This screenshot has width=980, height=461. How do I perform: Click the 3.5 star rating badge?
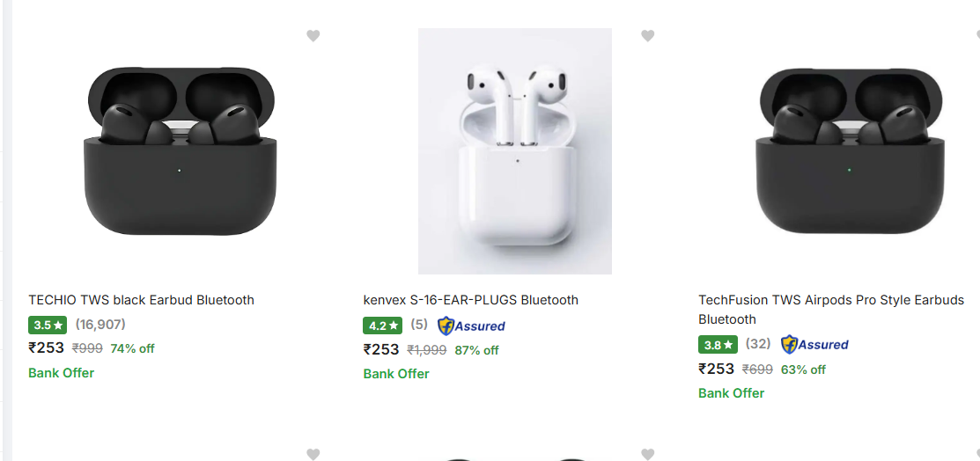[x=48, y=326]
